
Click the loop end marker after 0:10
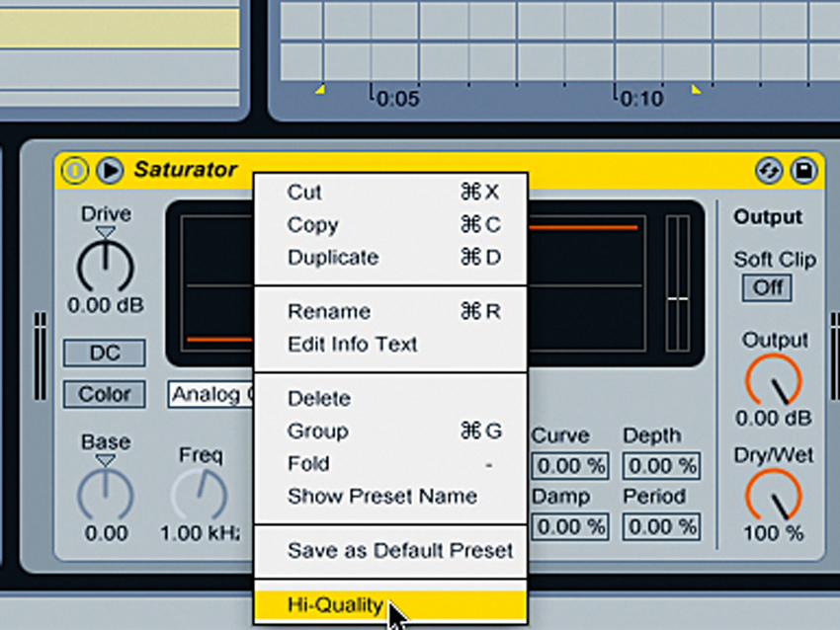(696, 89)
